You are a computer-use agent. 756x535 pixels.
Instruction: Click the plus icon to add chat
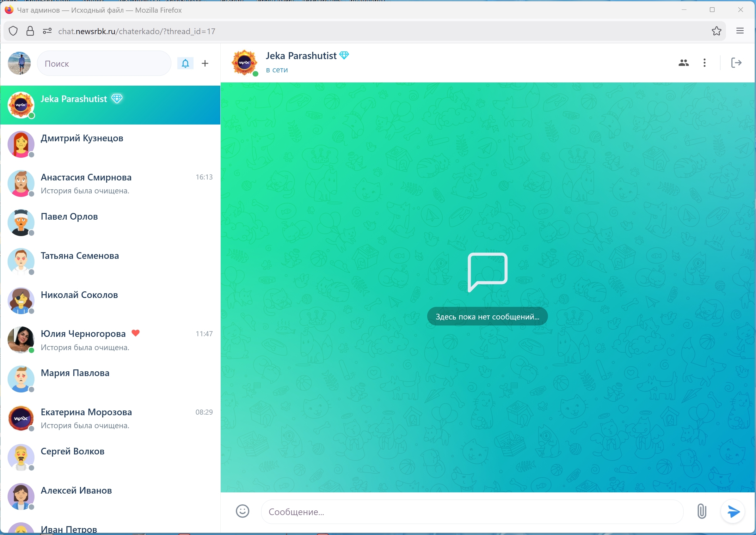click(205, 63)
